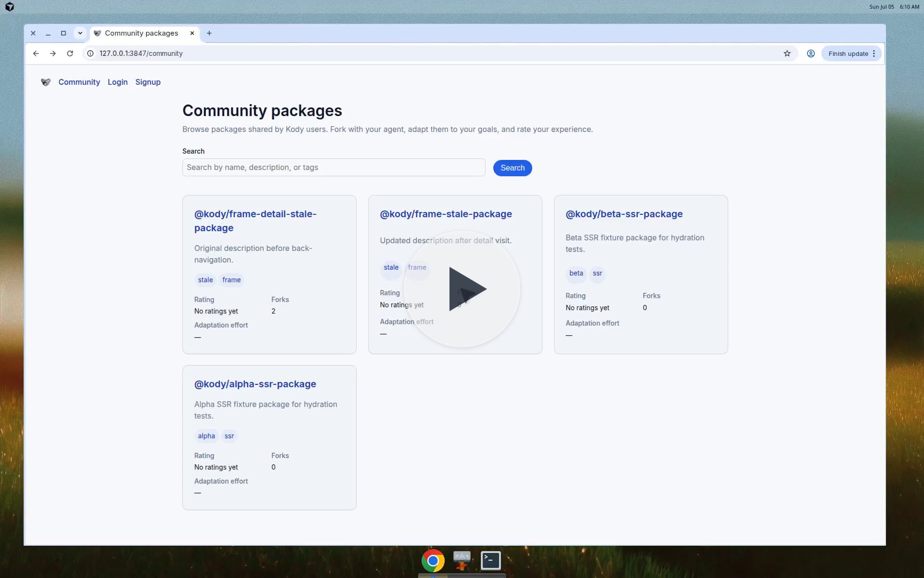Image resolution: width=924 pixels, height=578 pixels.
Task: Open the Chrome three-dot menu
Action: (x=874, y=53)
